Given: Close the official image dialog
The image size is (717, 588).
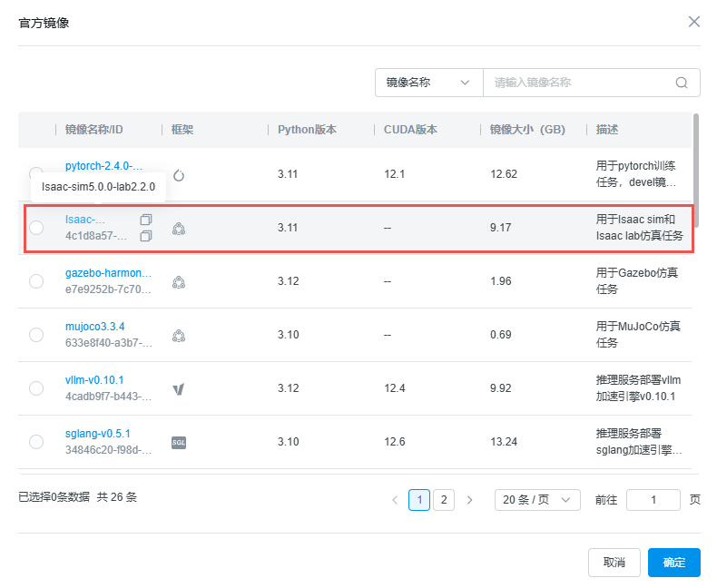Looking at the screenshot, I should click(x=693, y=22).
